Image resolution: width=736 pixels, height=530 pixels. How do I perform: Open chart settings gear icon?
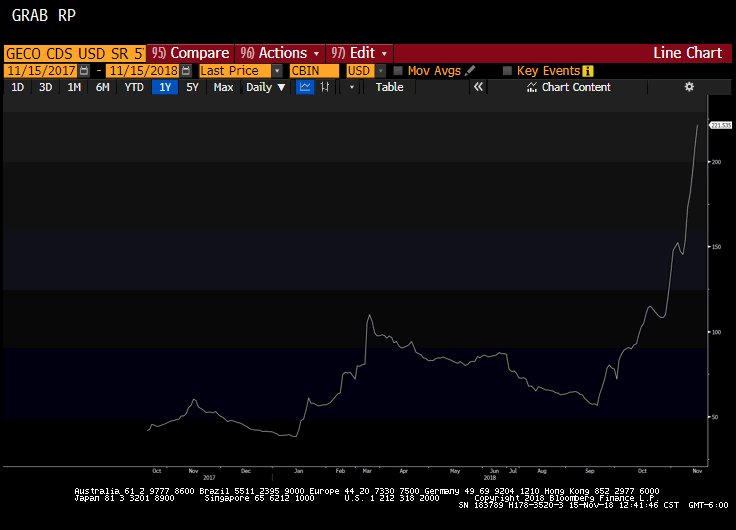689,87
